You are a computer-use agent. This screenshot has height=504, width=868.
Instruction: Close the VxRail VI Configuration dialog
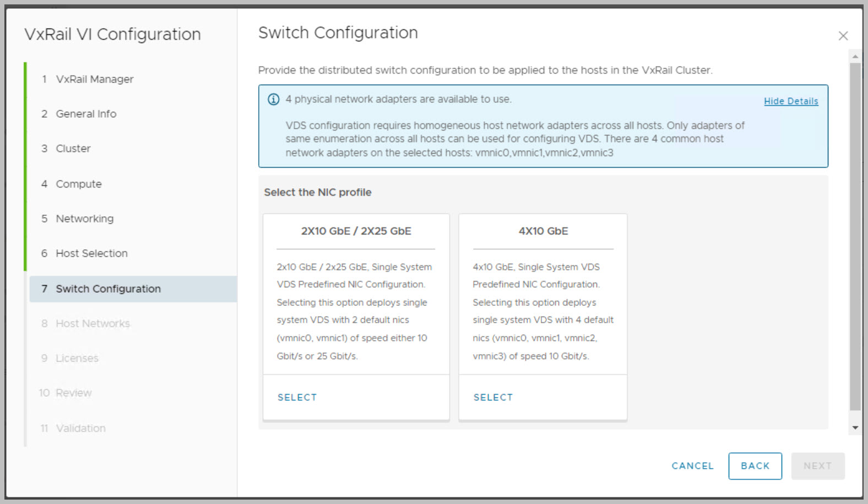coord(843,36)
